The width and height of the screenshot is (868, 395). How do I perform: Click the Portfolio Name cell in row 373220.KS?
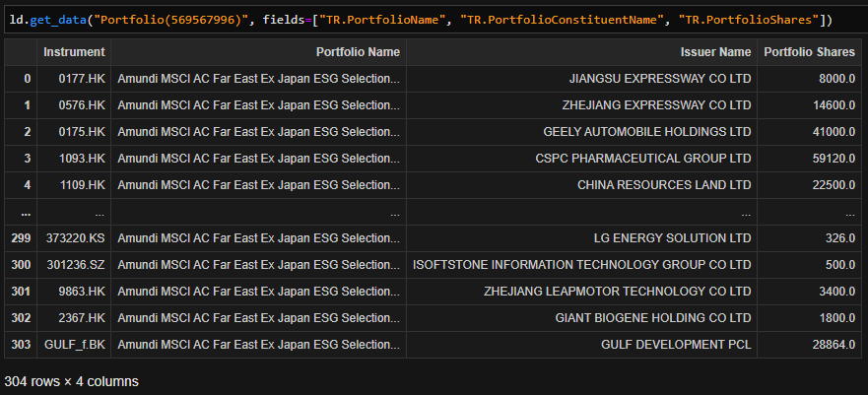coord(258,237)
